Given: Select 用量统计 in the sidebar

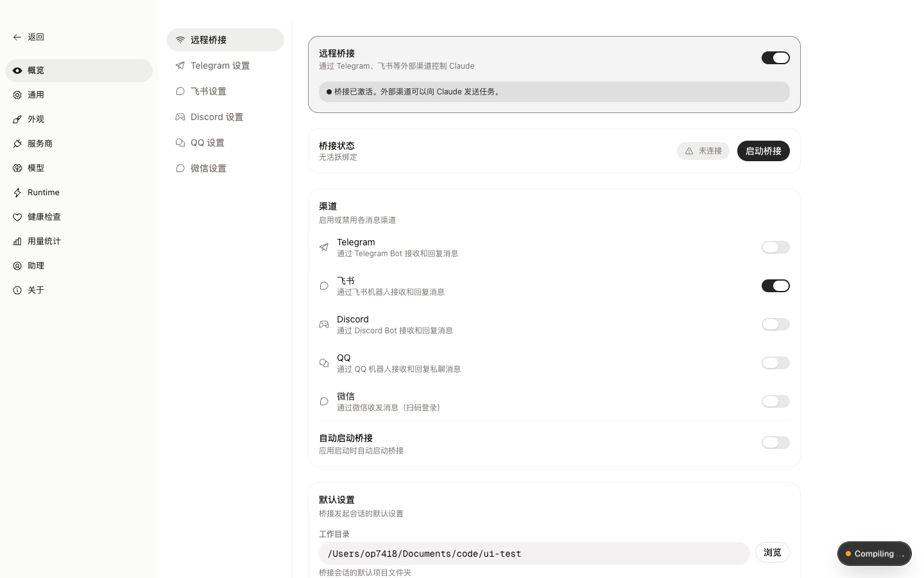Looking at the screenshot, I should click(x=79, y=241).
